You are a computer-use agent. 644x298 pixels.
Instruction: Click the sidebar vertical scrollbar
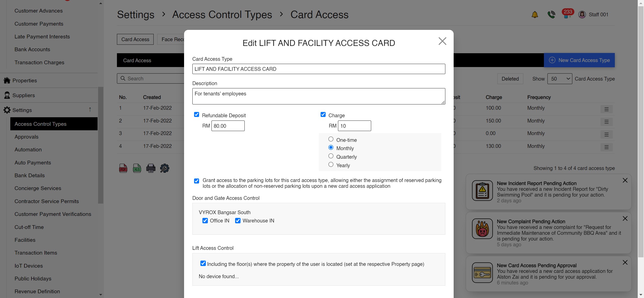pos(101,145)
